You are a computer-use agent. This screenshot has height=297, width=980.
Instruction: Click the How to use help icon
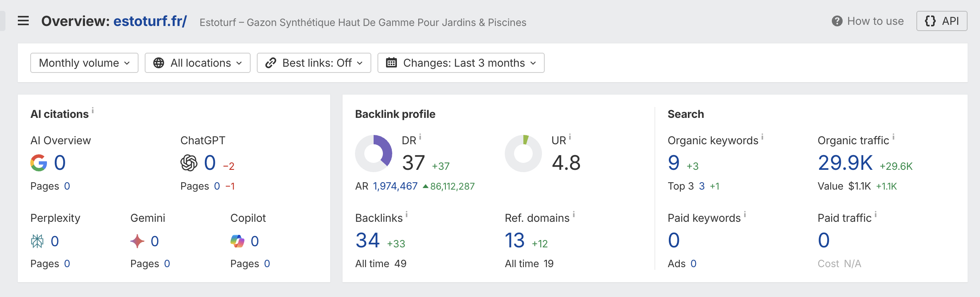tap(837, 21)
